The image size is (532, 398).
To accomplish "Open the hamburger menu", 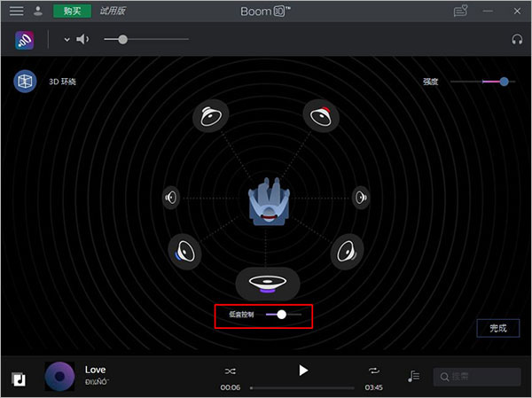I will 16,11.
